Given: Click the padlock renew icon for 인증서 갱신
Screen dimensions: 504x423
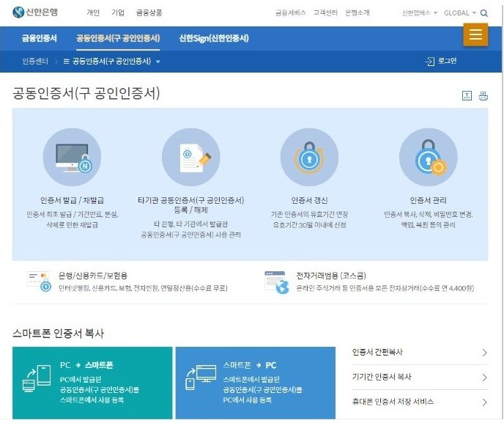Looking at the screenshot, I should 309,157.
